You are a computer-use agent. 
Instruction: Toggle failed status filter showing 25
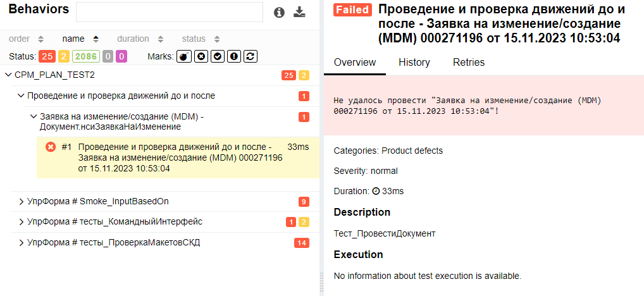(x=47, y=56)
